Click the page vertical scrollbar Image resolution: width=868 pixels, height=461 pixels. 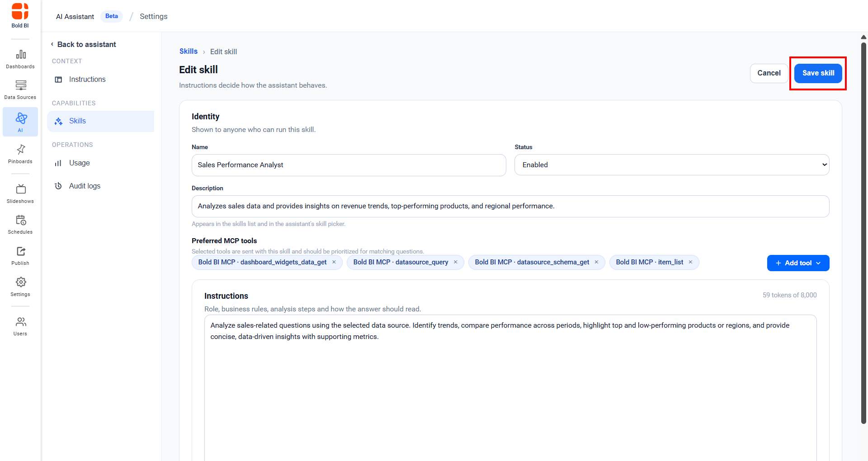tap(863, 233)
